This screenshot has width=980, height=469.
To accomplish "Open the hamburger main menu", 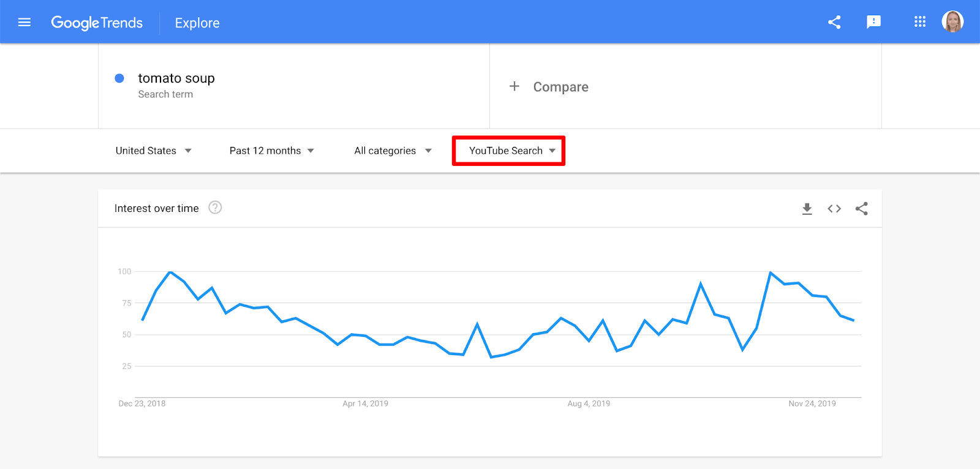I will point(24,23).
